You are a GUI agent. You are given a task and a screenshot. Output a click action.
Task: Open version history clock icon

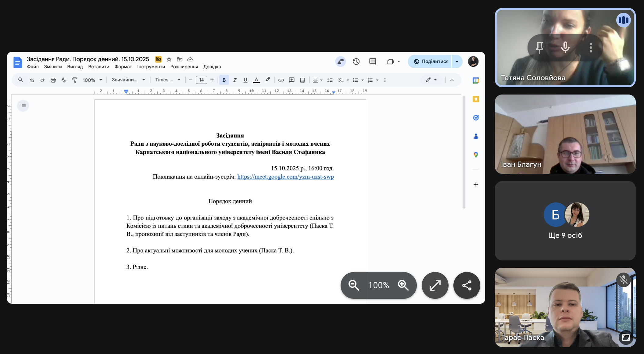point(356,62)
